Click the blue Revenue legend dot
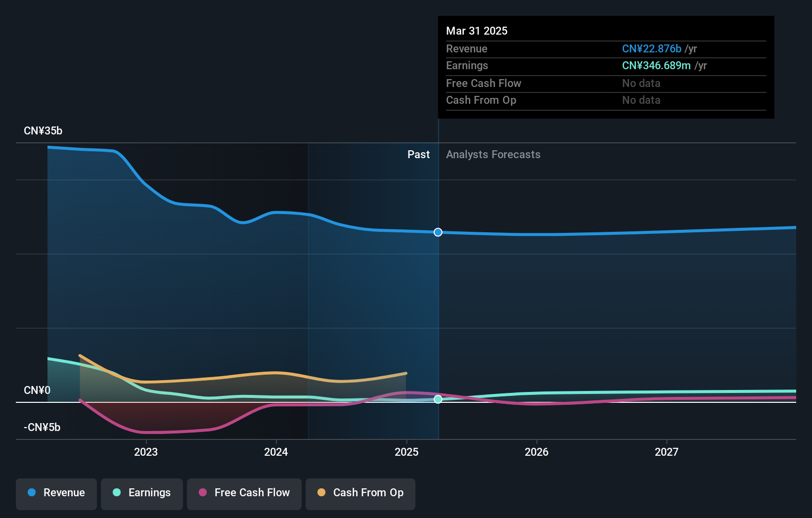The image size is (812, 518). (x=31, y=493)
